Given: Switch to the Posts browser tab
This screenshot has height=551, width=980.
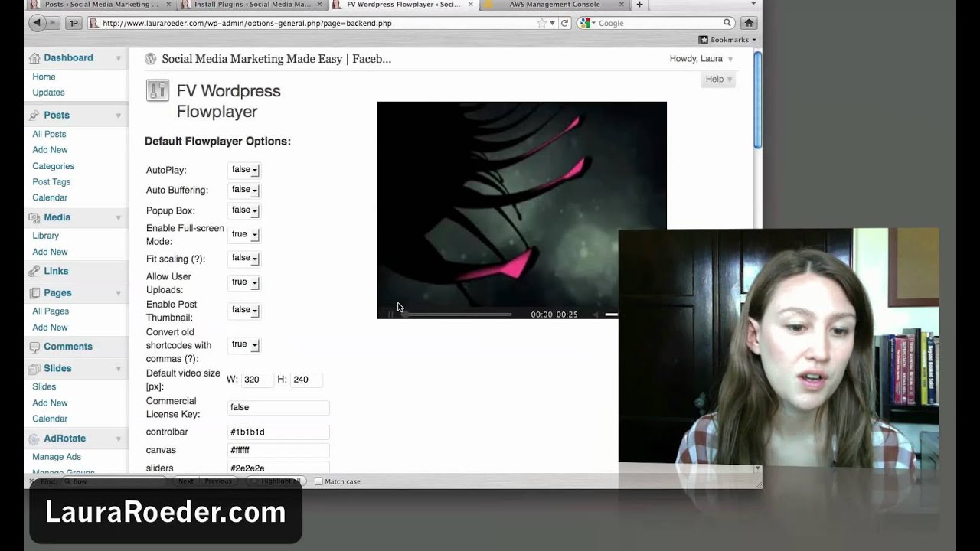Looking at the screenshot, I should [100, 5].
